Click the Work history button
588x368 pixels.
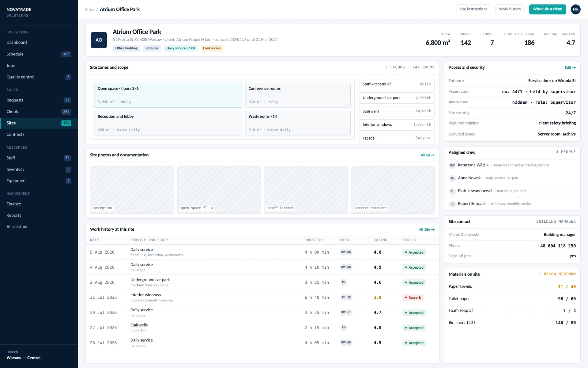coord(510,9)
